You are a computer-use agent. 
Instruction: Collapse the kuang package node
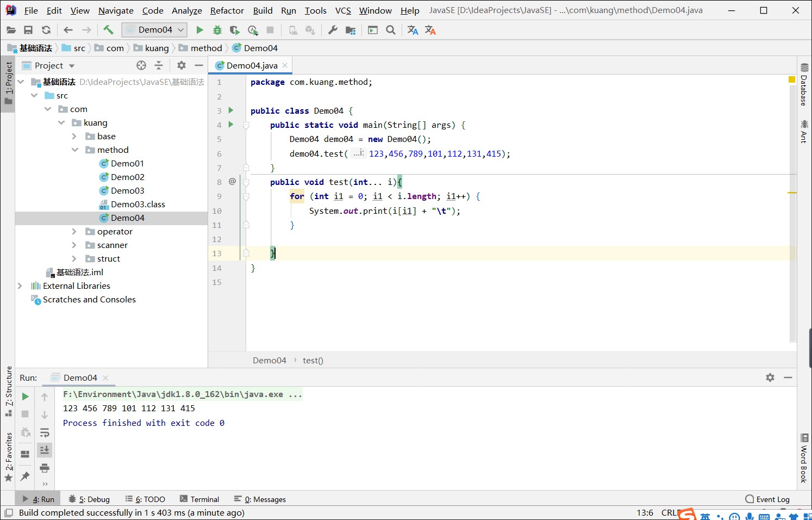click(x=61, y=122)
